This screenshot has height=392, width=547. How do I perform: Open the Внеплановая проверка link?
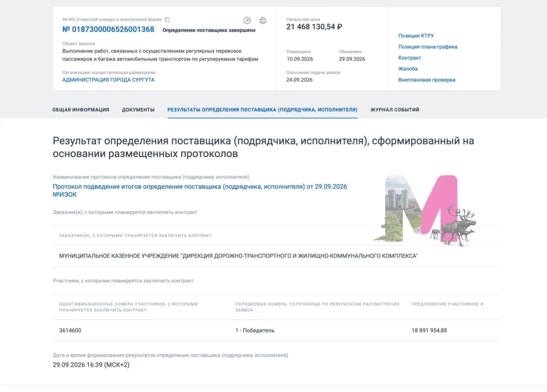[426, 80]
